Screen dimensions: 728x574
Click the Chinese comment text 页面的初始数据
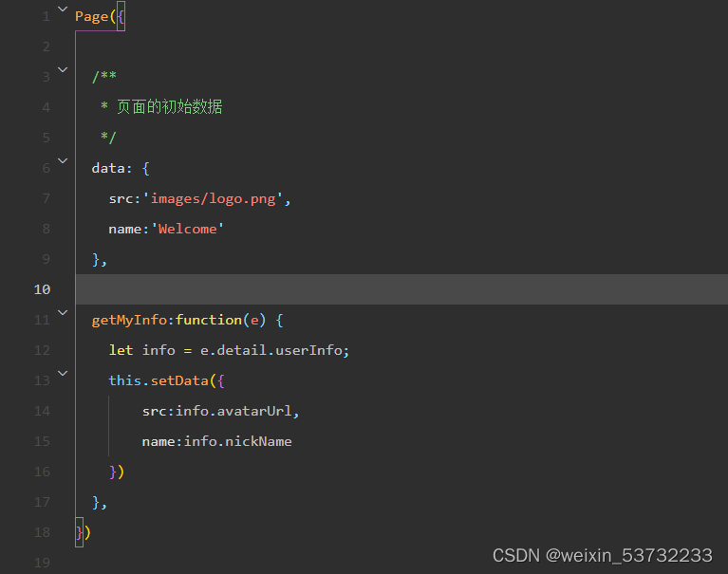170,107
